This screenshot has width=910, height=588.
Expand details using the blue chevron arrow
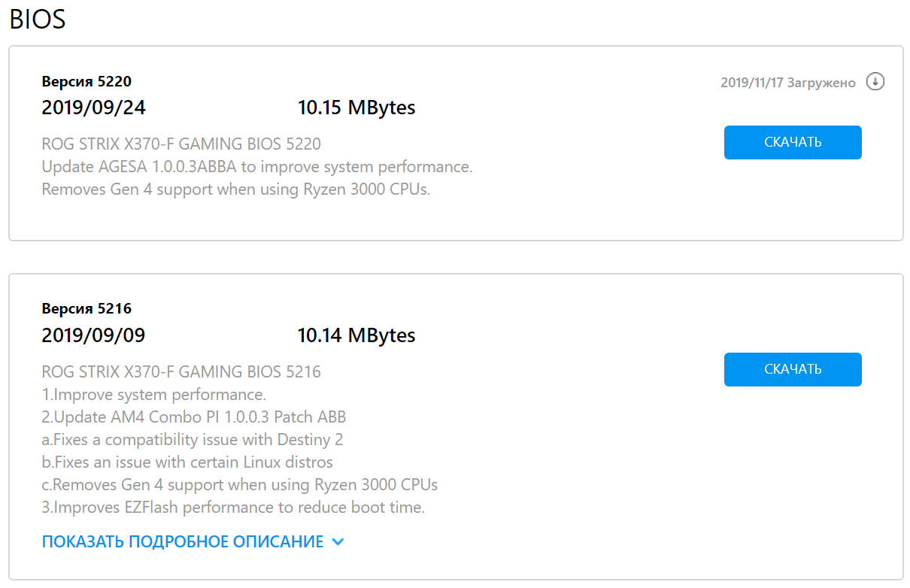coord(338,541)
